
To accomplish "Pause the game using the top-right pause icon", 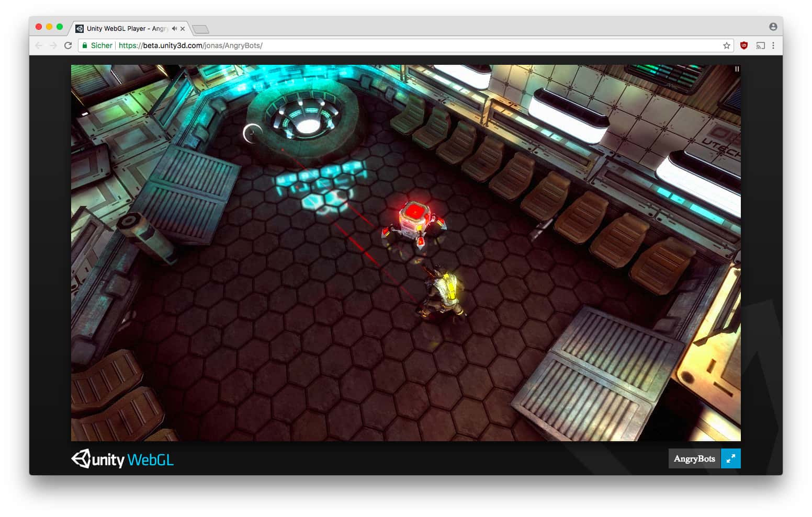I will [737, 69].
